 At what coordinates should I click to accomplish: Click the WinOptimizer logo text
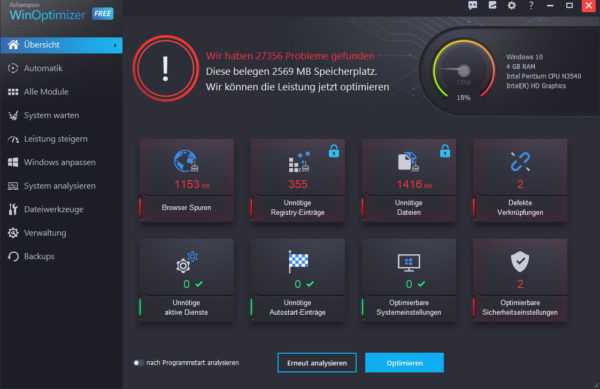click(47, 15)
